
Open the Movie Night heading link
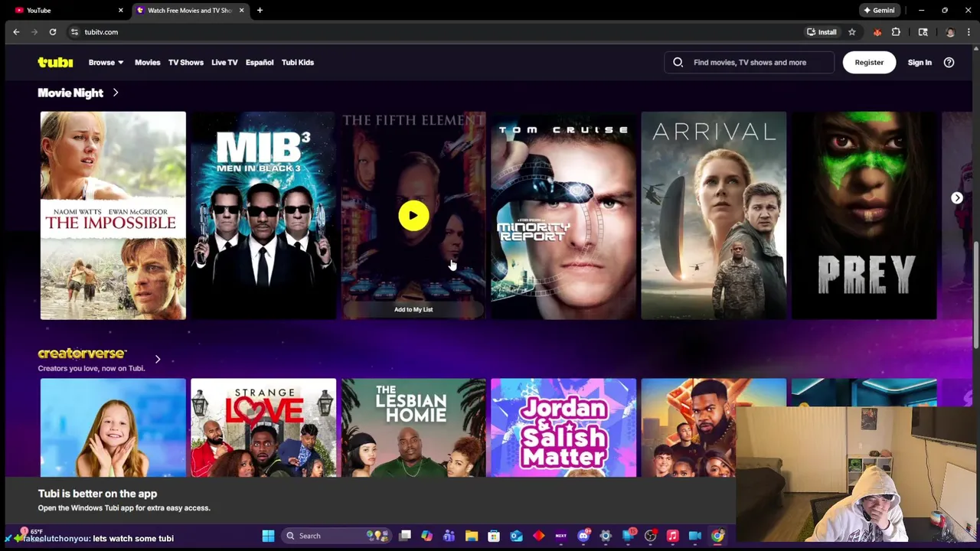pos(70,93)
